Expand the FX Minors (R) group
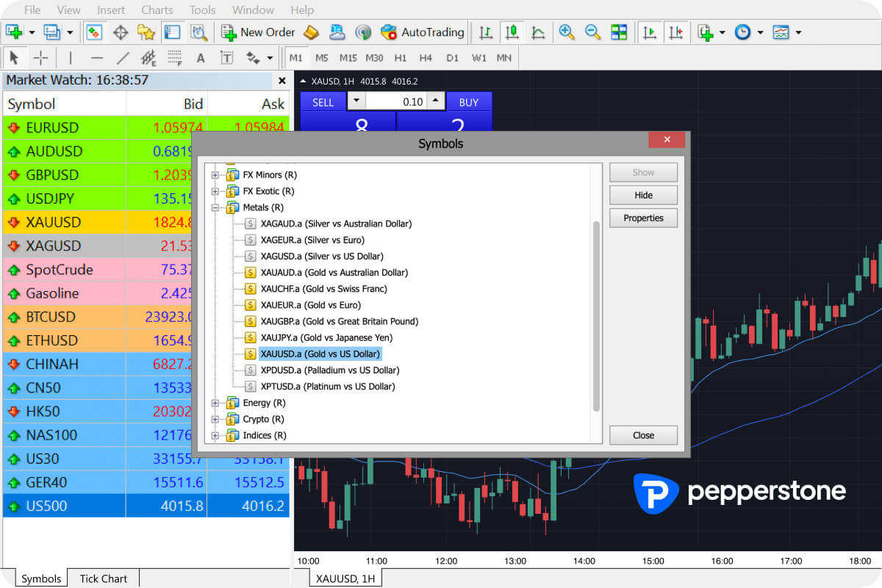882x588 pixels. click(215, 175)
